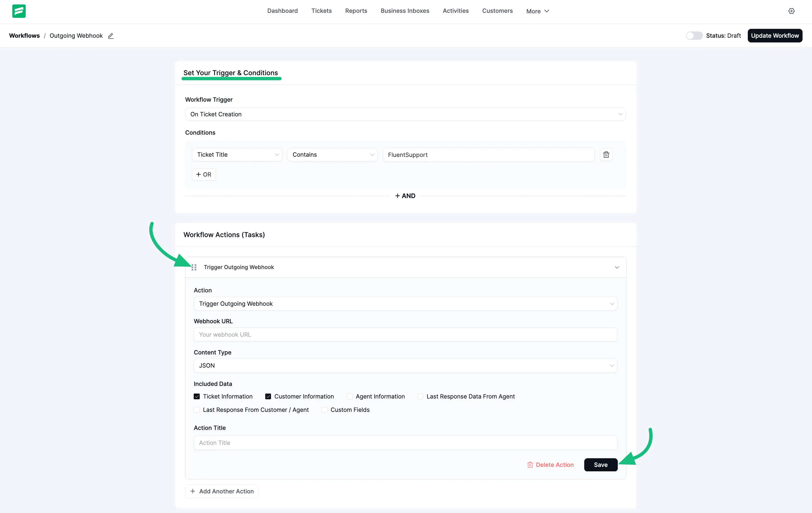This screenshot has width=812, height=513.
Task: Navigate to the Business Inboxes tab
Action: tap(405, 11)
